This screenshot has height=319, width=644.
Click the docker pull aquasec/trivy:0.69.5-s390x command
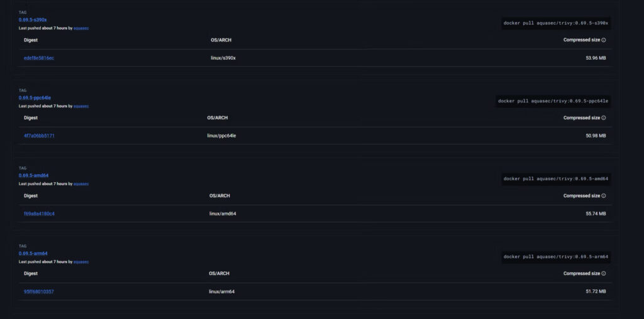(x=556, y=23)
